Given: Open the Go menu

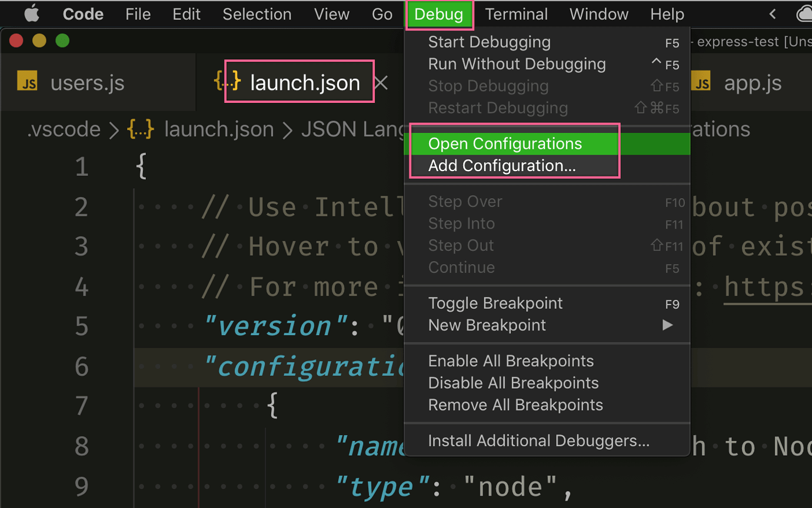Looking at the screenshot, I should [x=382, y=14].
